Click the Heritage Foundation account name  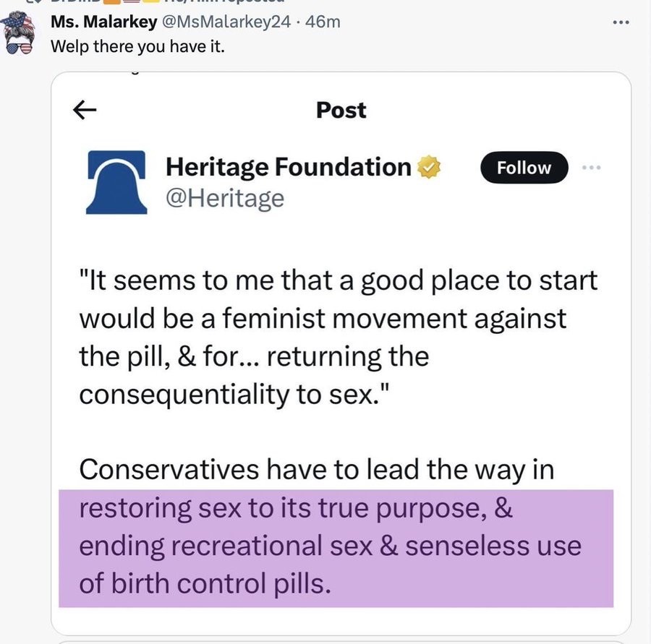[288, 168]
